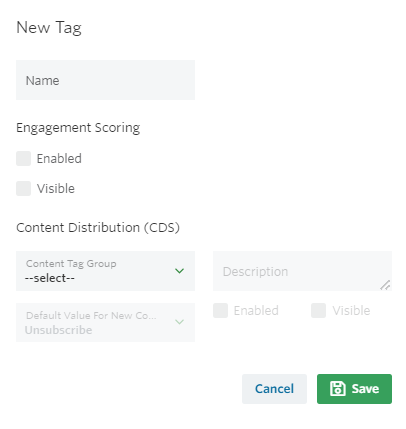The width and height of the screenshot is (406, 429).
Task: Click the faded chevron beside Unsubscribe
Action: pyautogui.click(x=179, y=322)
